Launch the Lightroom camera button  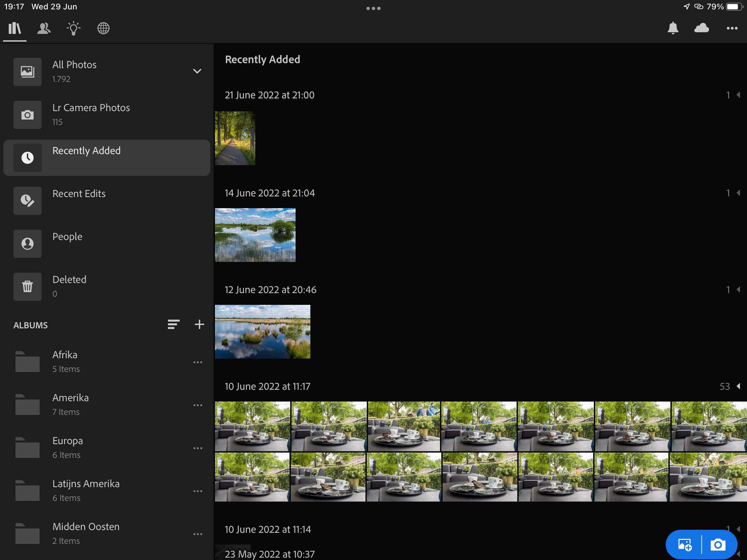(x=718, y=545)
